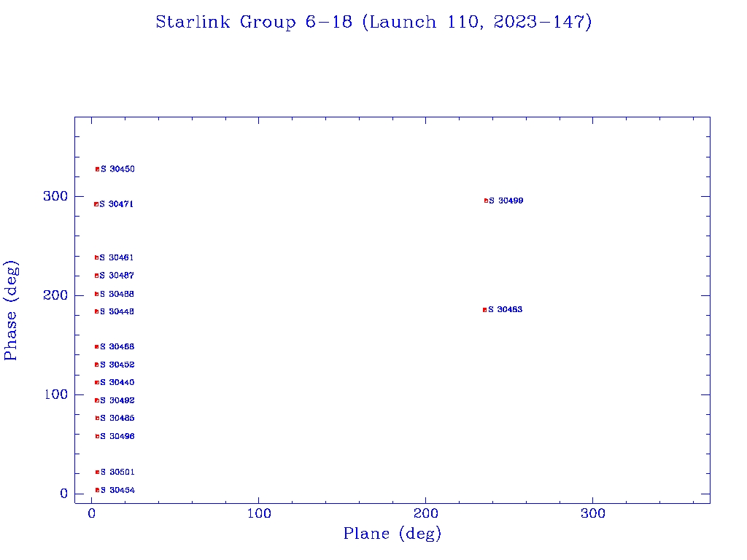This screenshot has height=560, width=747.
Task: Select the S 30471 data point marker
Action: point(96,204)
